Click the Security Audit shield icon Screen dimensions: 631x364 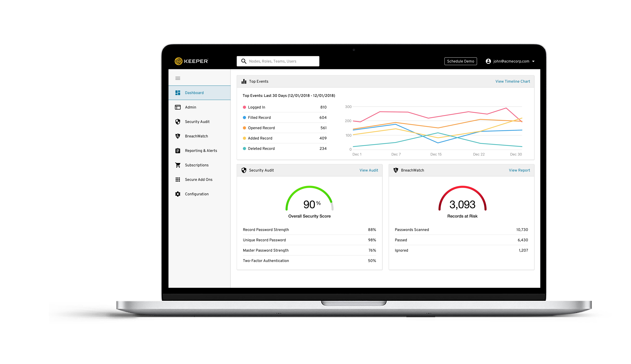click(x=178, y=121)
